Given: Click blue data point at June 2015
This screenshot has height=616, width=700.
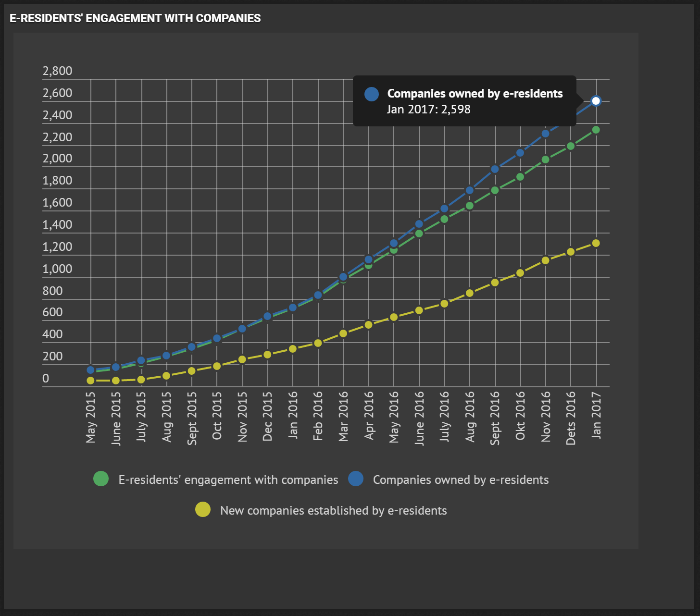Looking at the screenshot, I should tap(116, 367).
